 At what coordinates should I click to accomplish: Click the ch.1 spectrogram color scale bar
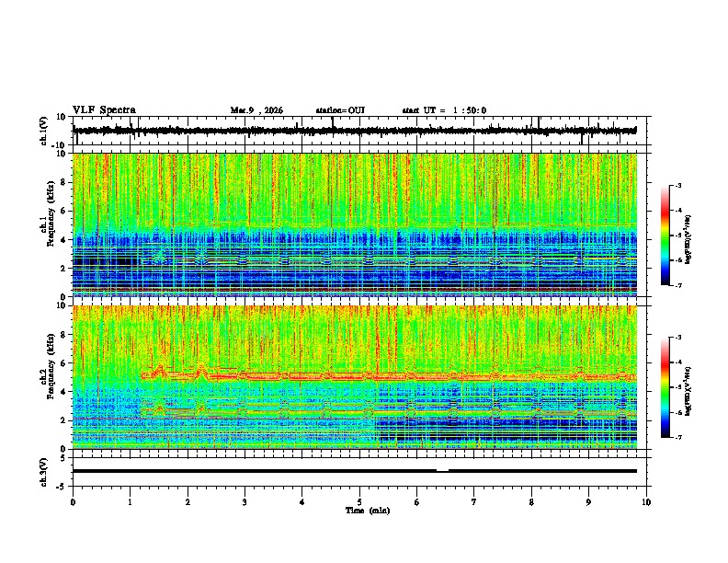click(x=665, y=236)
